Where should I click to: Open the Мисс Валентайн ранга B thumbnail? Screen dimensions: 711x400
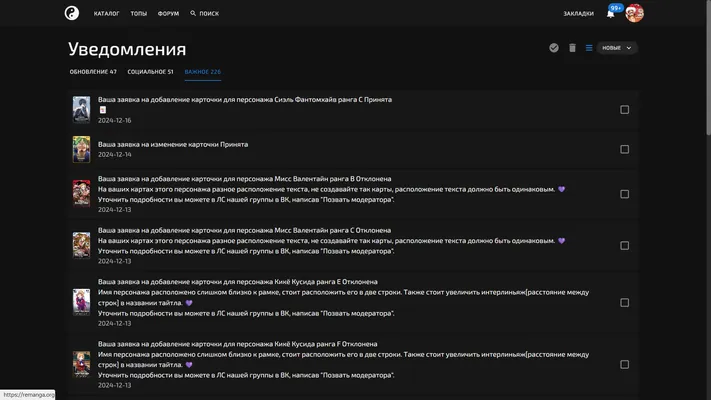pyautogui.click(x=82, y=194)
